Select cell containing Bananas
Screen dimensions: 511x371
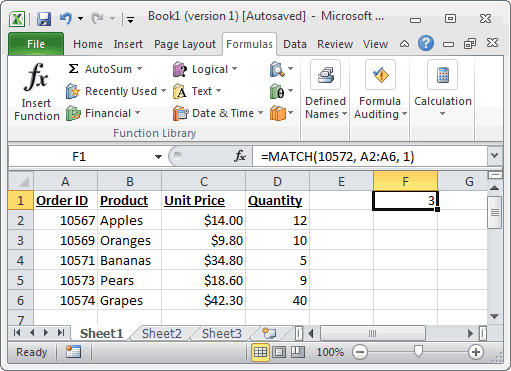(129, 260)
